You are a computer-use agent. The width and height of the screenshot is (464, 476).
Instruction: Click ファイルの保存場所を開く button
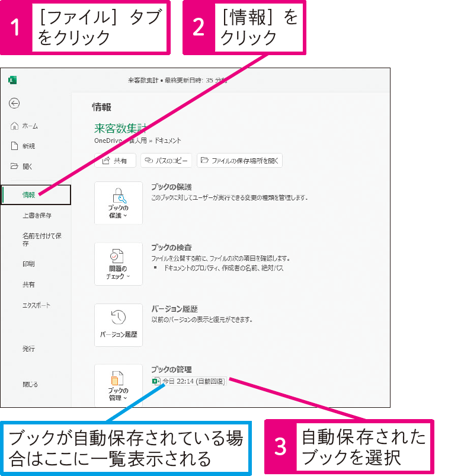coord(239,160)
